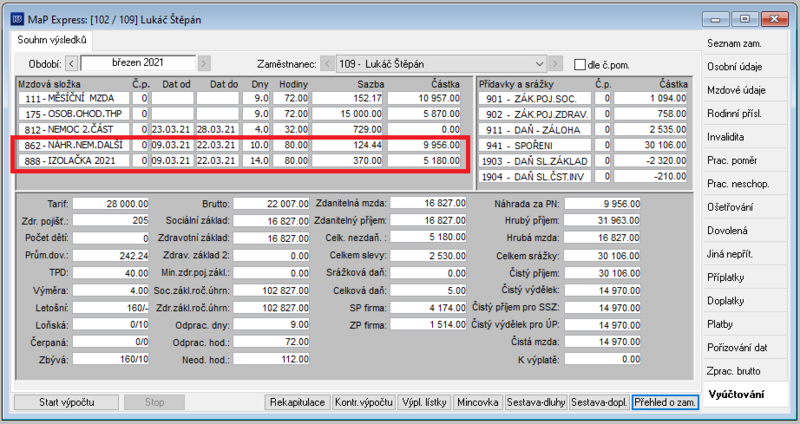Select deduction 901 - ZÁK.POJ.SOC.

click(x=583, y=98)
